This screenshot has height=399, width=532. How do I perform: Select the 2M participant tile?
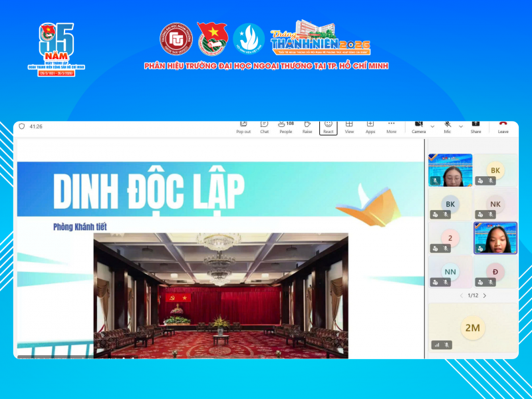tap(472, 327)
